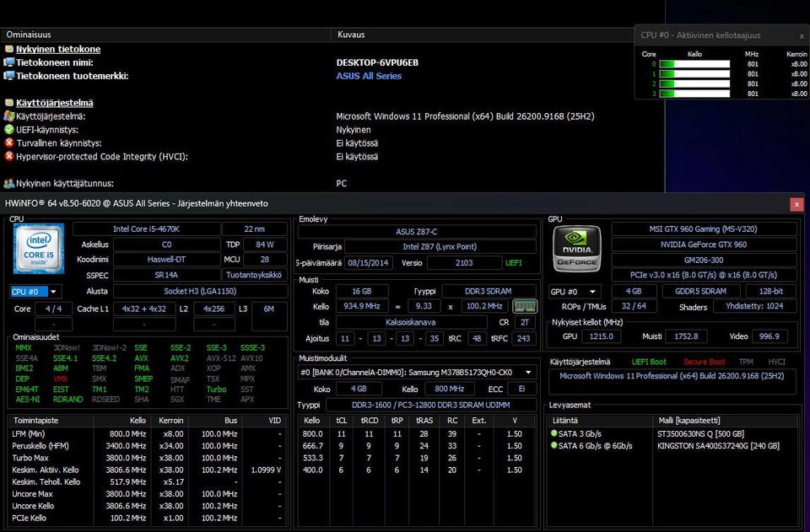The image size is (810, 532).
Task: Click the Core 0 clock bar
Action: pyautogui.click(x=694, y=64)
